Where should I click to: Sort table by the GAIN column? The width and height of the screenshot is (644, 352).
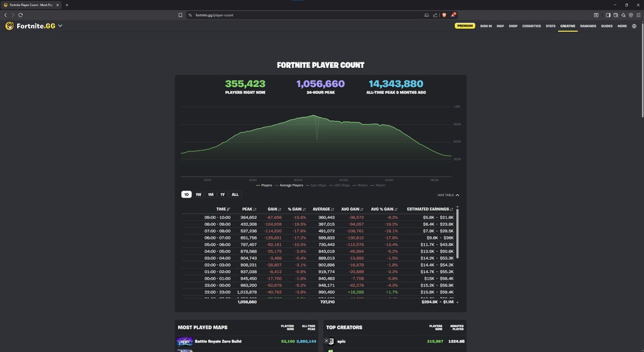[275, 209]
